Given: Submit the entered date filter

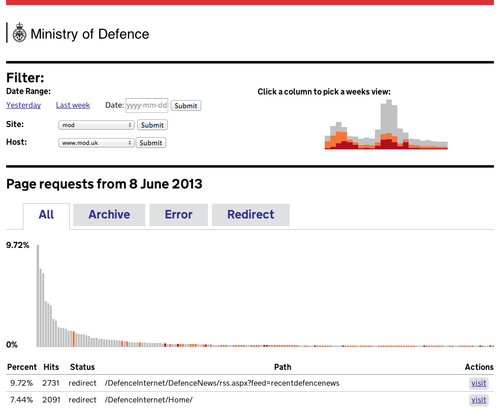Looking at the screenshot, I should coord(186,106).
